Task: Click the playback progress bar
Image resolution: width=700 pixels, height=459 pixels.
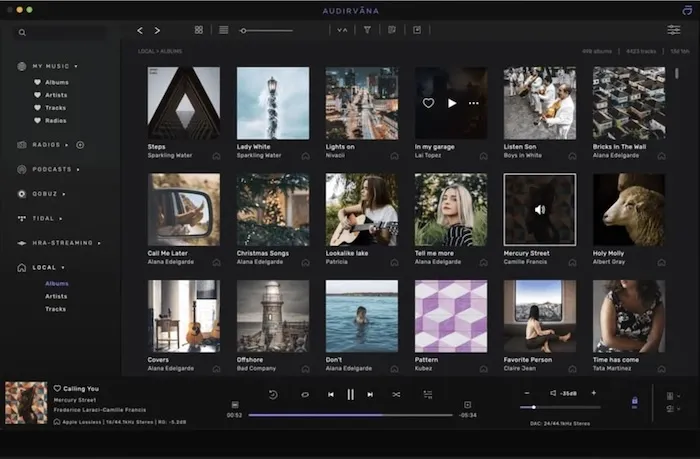Action: 350,414
